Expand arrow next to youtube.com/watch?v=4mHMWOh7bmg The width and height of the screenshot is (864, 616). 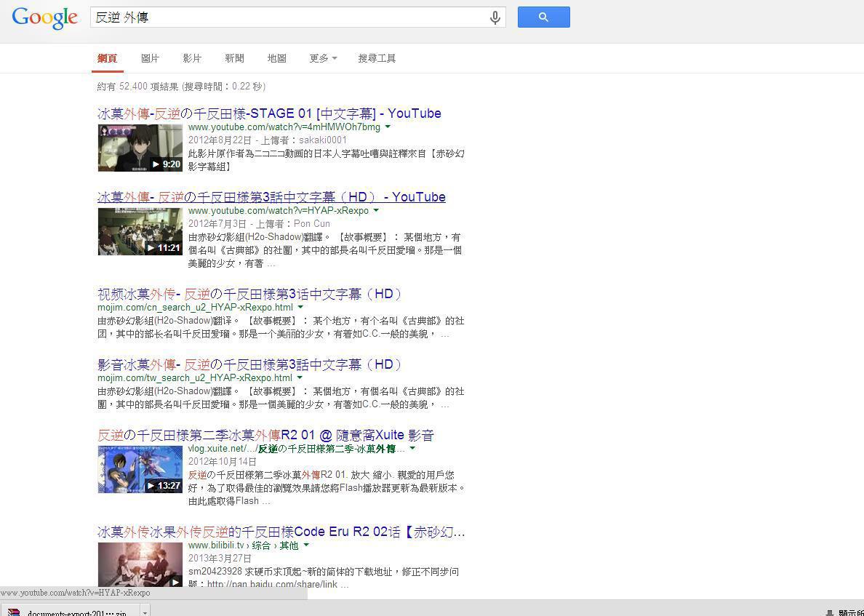(x=388, y=127)
